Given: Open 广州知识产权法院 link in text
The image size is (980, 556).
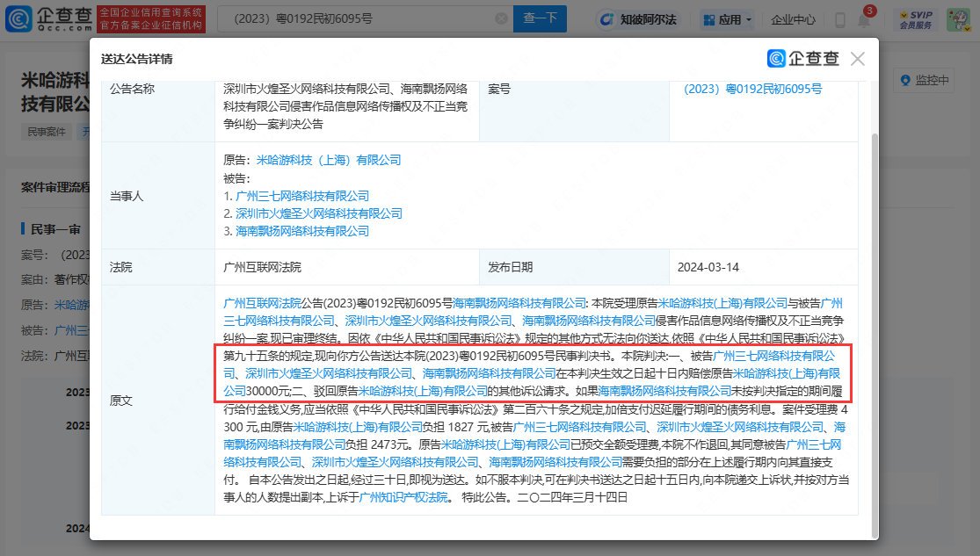Looking at the screenshot, I should 403,497.
